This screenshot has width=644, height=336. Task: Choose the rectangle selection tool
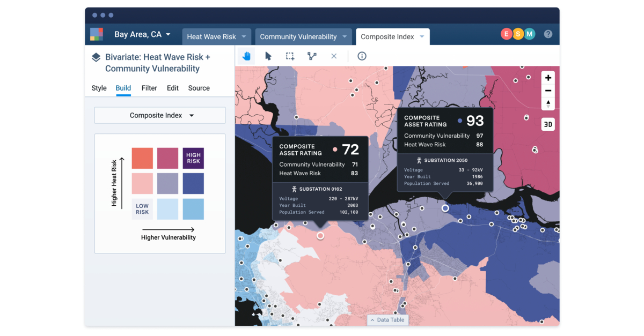[290, 56]
